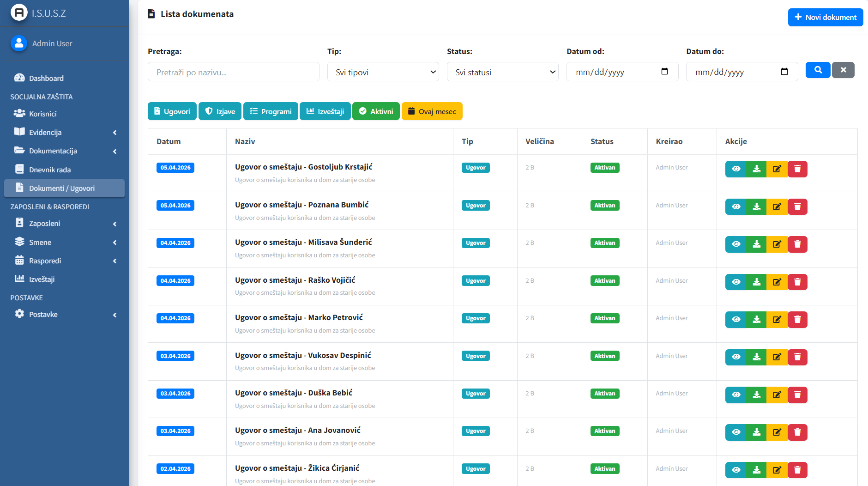This screenshot has height=486, width=868.
Task: Expand the Dokumentacija sidebar submenu
Action: point(65,151)
